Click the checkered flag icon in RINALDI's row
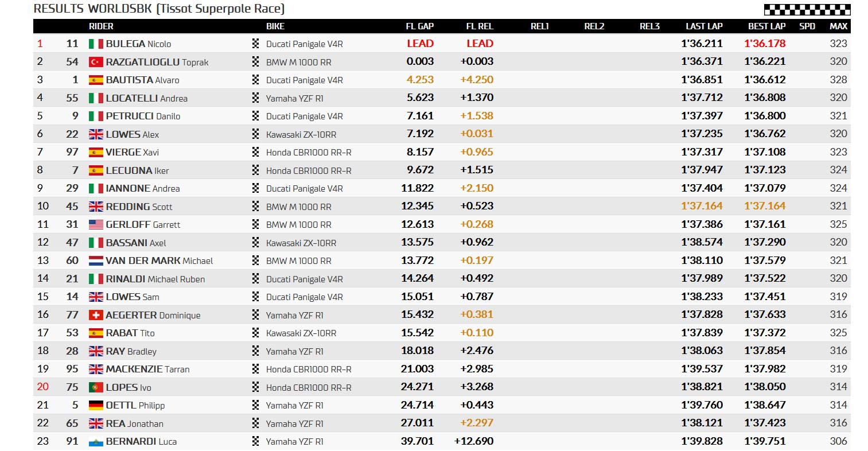 [256, 279]
